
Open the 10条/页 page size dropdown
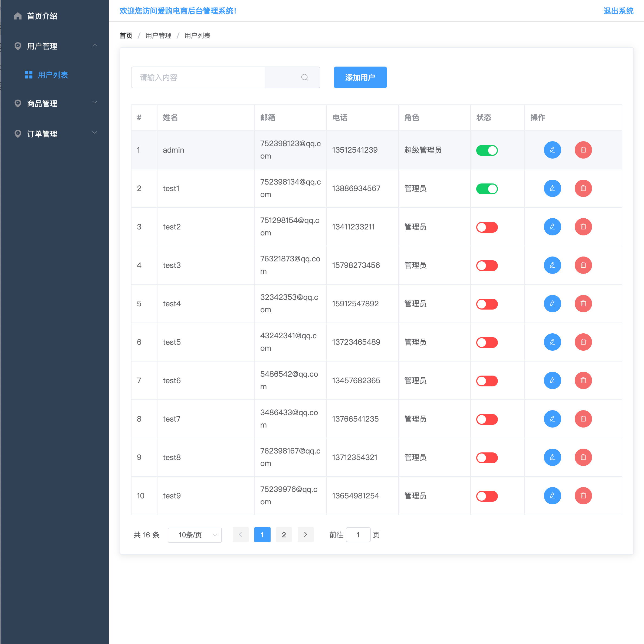[195, 535]
